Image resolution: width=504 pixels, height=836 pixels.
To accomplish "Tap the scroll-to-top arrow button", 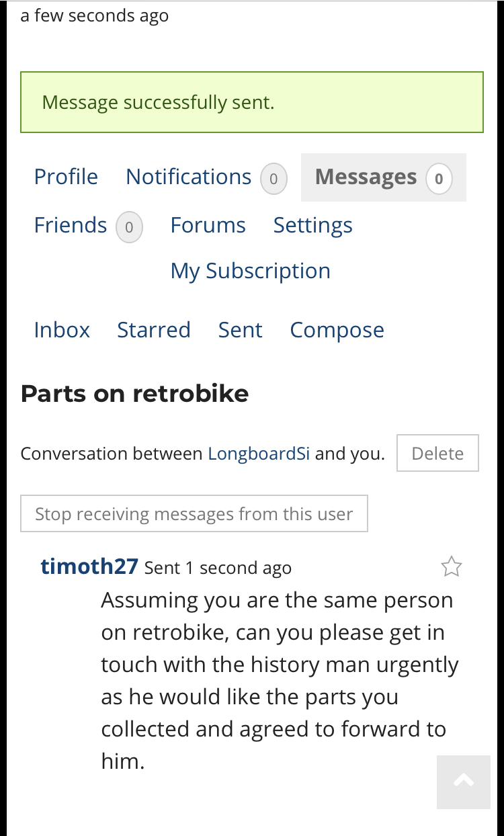I will pyautogui.click(x=464, y=782).
